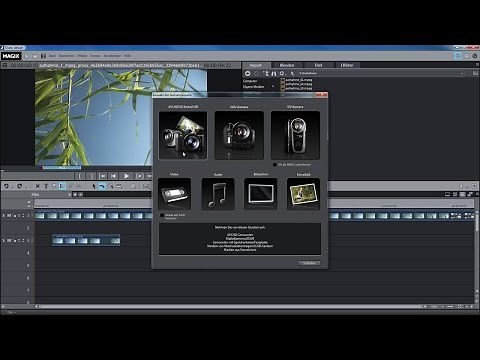Screen dimensions: 480x360
Task: Open the VHS video cassette recording option
Action: click(174, 194)
